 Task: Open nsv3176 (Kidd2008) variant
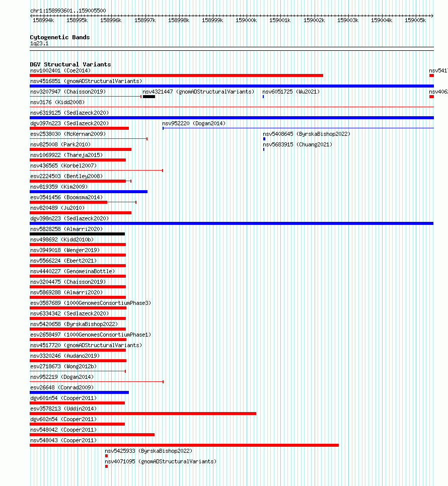pyautogui.click(x=57, y=102)
